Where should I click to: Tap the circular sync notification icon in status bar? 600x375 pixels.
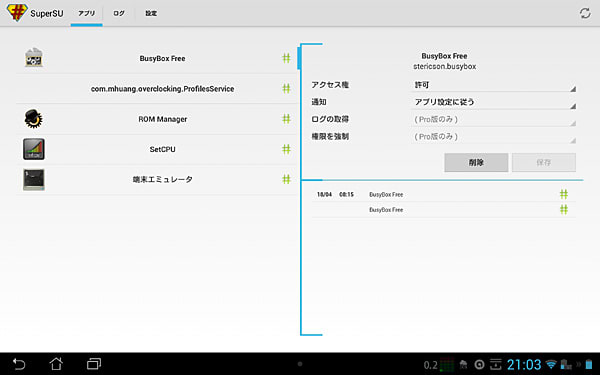pyautogui.click(x=479, y=365)
